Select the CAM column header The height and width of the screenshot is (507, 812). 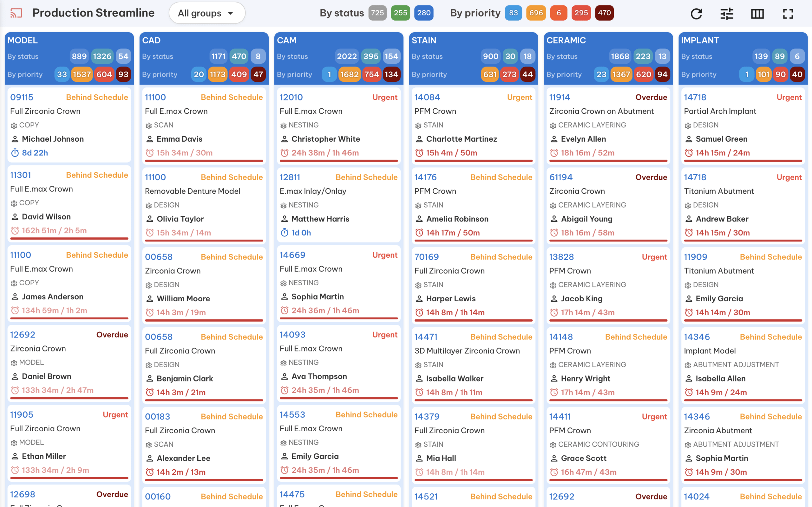(286, 40)
